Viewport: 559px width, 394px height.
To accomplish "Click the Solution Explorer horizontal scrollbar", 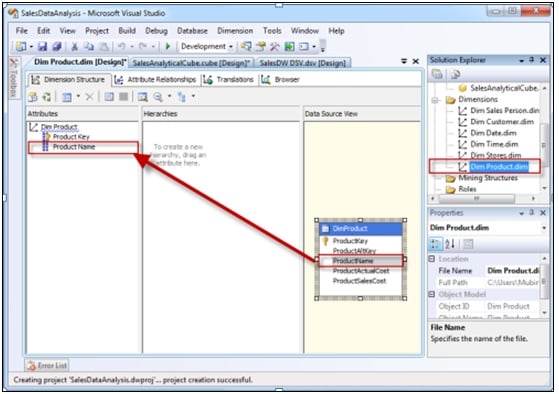I will point(477,198).
